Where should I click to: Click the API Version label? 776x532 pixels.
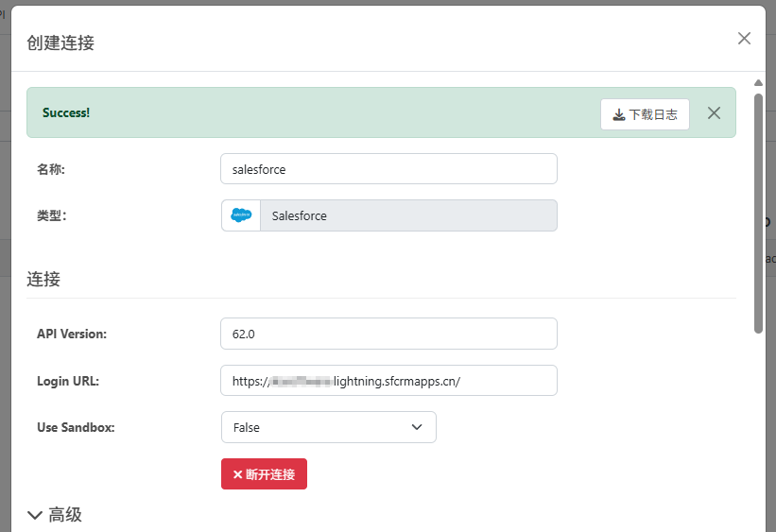click(72, 334)
